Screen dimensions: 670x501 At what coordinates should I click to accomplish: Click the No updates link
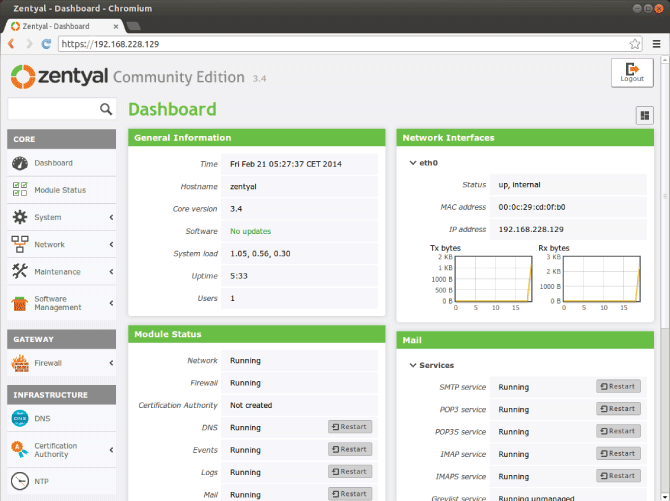pos(250,231)
